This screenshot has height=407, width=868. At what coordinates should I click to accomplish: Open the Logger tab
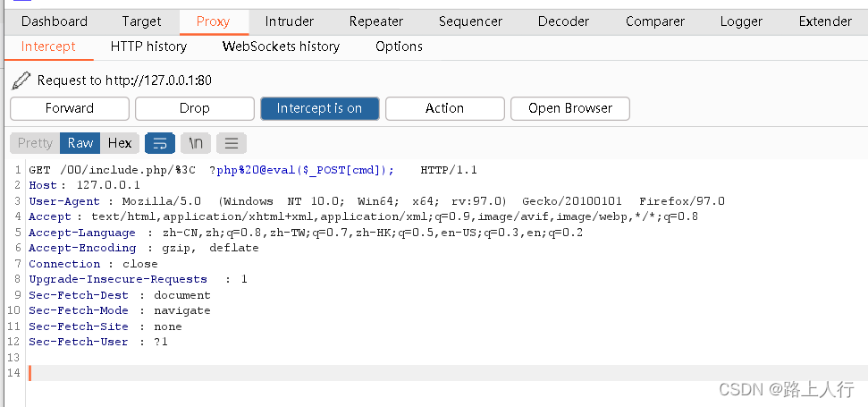[x=741, y=21]
